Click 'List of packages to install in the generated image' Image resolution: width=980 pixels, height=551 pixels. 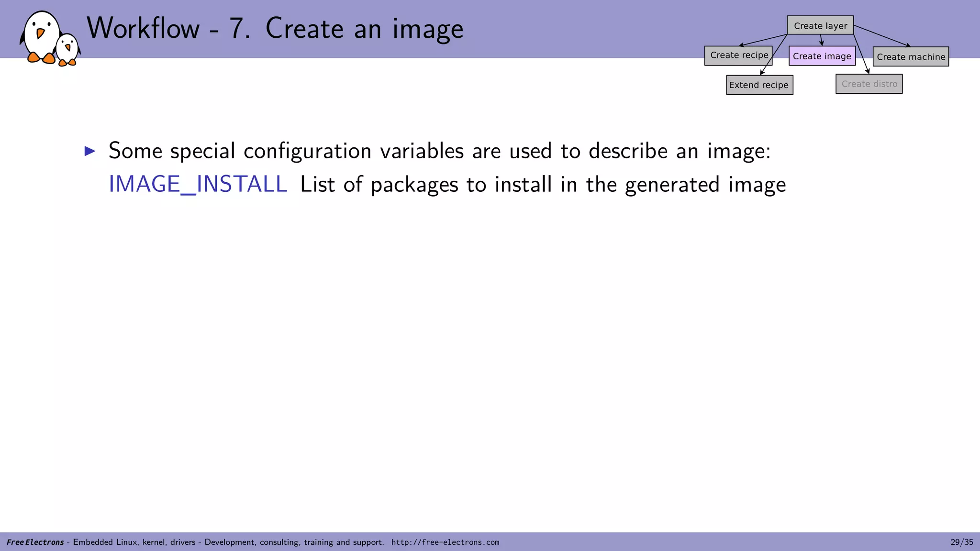click(543, 185)
